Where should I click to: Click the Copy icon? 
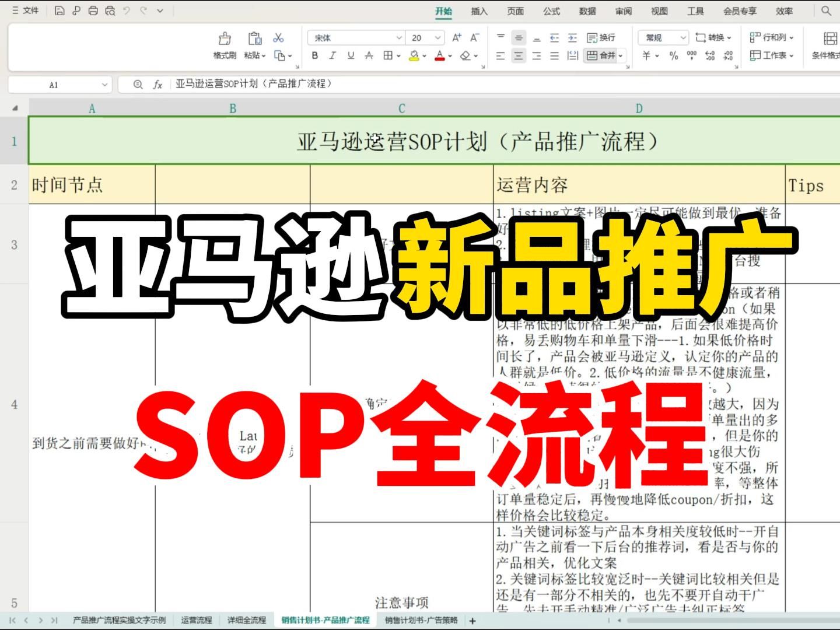click(x=279, y=55)
